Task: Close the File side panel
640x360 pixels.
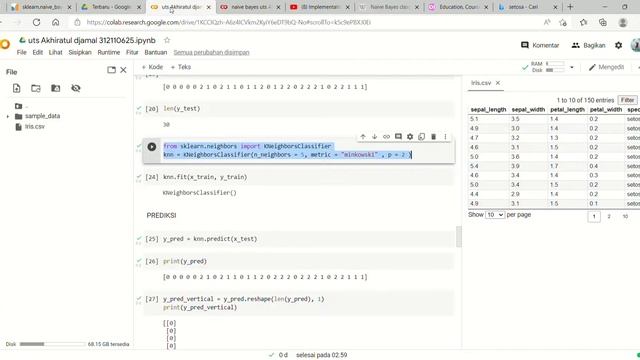Action: coord(123,70)
